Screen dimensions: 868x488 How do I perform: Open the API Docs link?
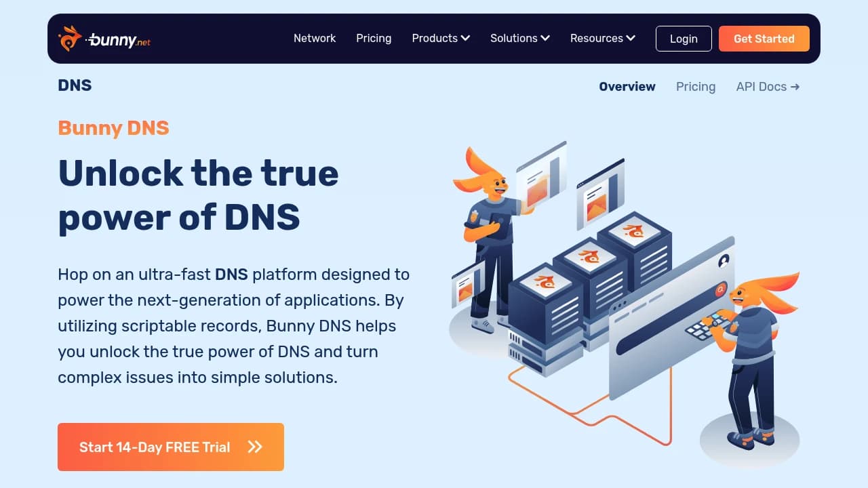768,87
